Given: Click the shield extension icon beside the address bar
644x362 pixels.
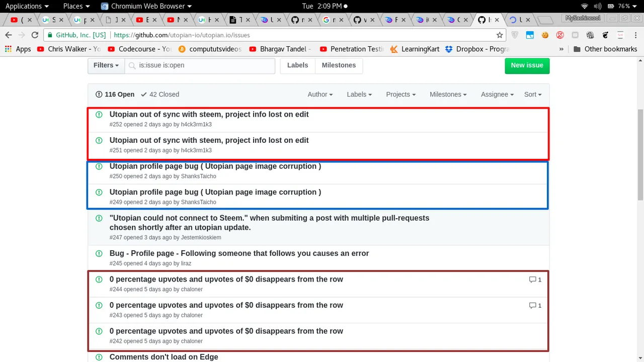Looking at the screenshot, I should tap(515, 35).
